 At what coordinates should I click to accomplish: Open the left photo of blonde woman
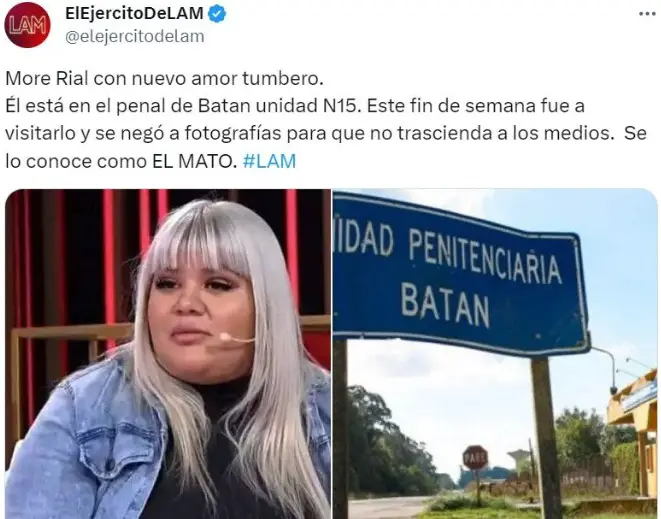click(x=168, y=354)
